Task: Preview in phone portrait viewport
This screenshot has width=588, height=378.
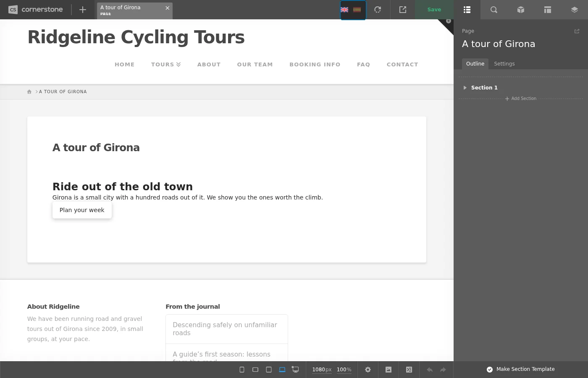Action: click(242, 370)
